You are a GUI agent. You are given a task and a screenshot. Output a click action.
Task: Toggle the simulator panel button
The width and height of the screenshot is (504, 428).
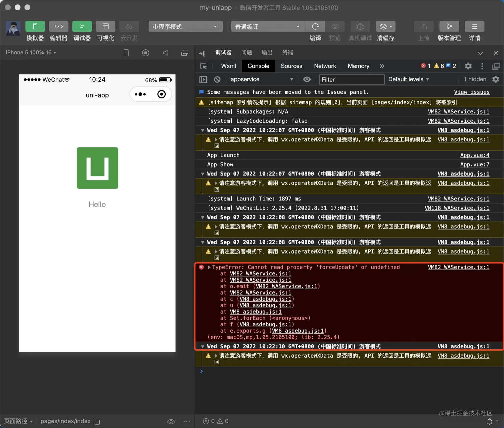point(35,27)
